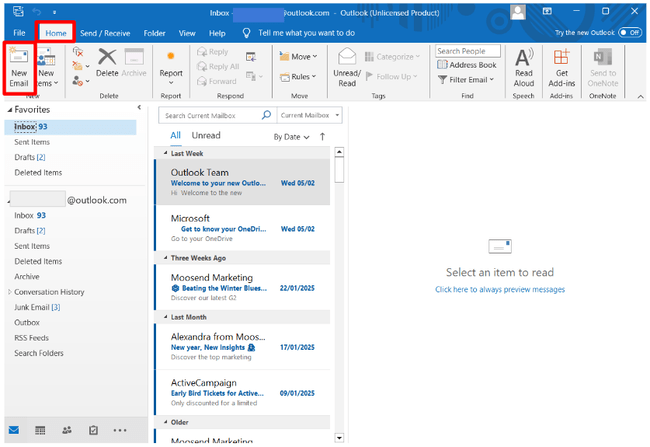The width and height of the screenshot is (650, 447).
Task: Open Drafts under Favorites
Action: [x=29, y=157]
